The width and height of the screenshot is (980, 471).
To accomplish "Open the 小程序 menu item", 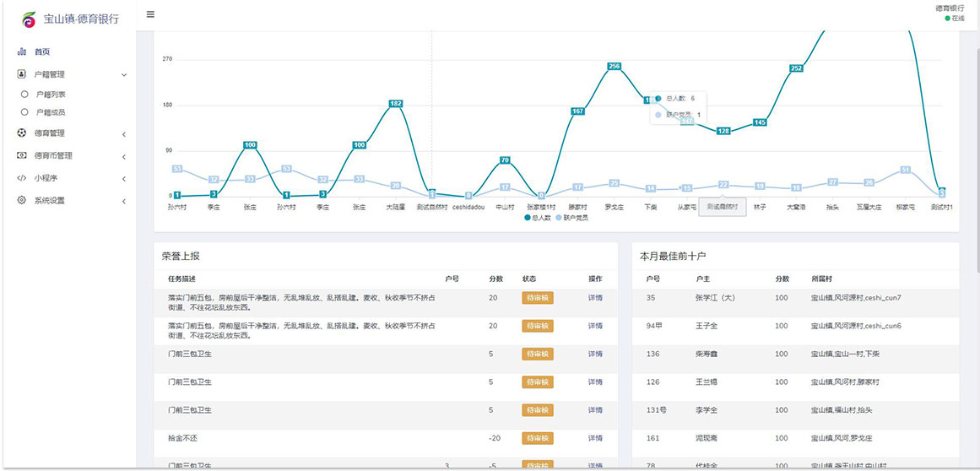I will point(46,178).
